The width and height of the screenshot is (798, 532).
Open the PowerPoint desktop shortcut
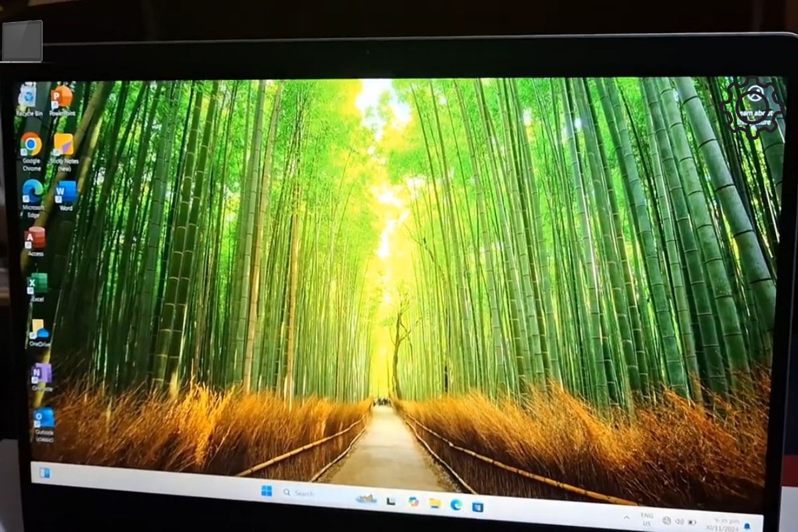61,100
